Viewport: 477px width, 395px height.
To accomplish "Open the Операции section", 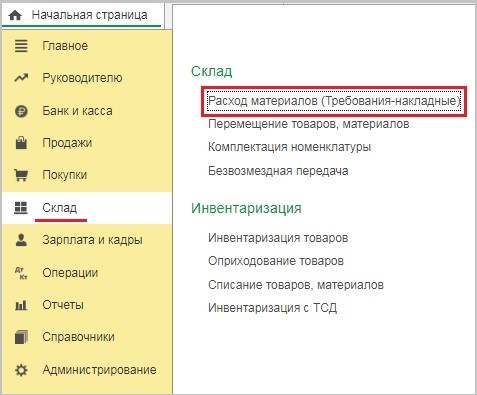I will tap(70, 273).
